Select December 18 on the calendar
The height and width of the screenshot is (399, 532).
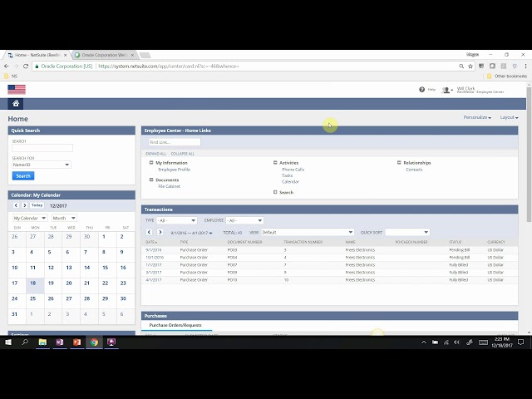35,285
